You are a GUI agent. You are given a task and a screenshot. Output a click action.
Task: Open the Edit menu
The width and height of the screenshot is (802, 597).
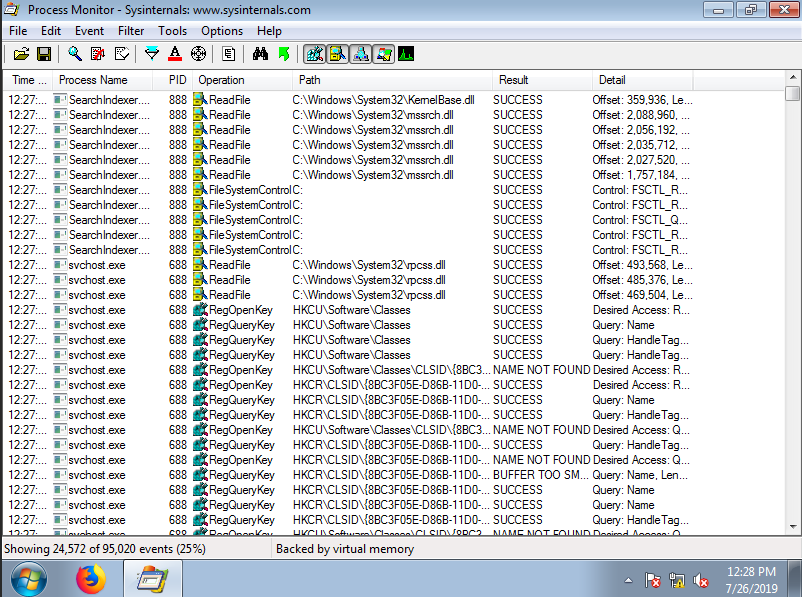[x=51, y=31]
